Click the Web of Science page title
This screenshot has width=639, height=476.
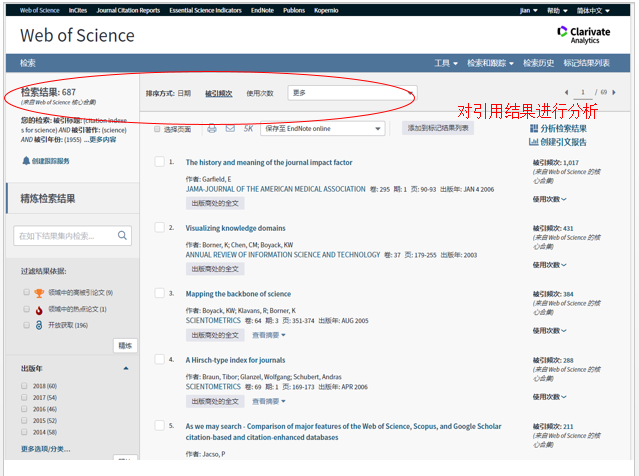coord(77,35)
